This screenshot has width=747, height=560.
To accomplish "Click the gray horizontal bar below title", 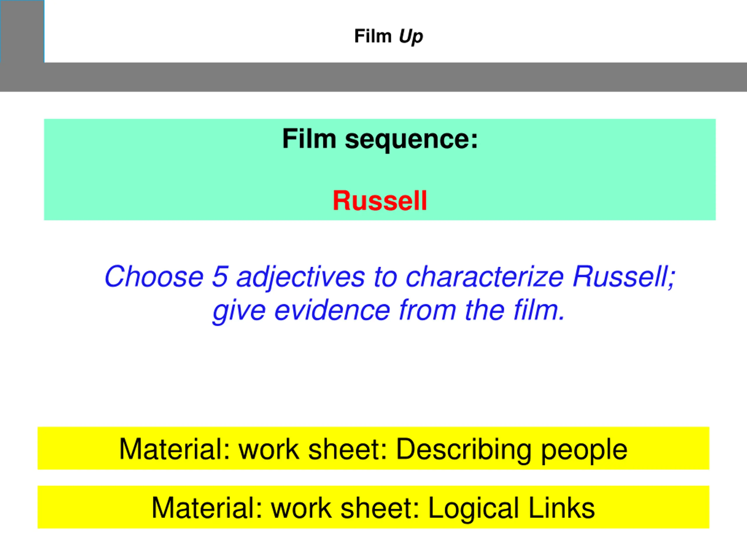I will click(373, 77).
